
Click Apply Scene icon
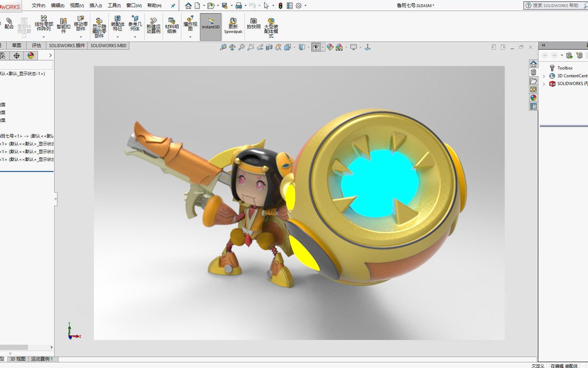tap(339, 47)
